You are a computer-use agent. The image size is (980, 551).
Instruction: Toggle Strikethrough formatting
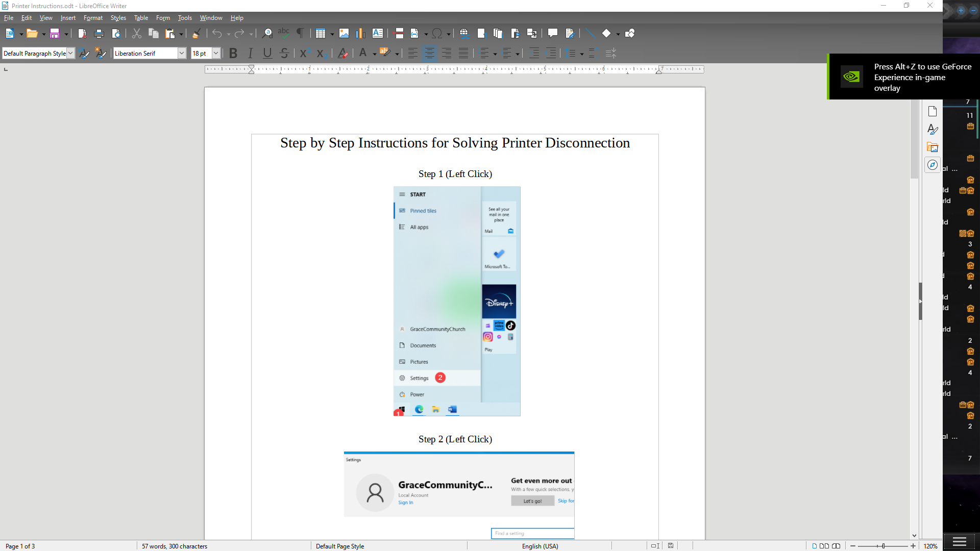(x=284, y=53)
